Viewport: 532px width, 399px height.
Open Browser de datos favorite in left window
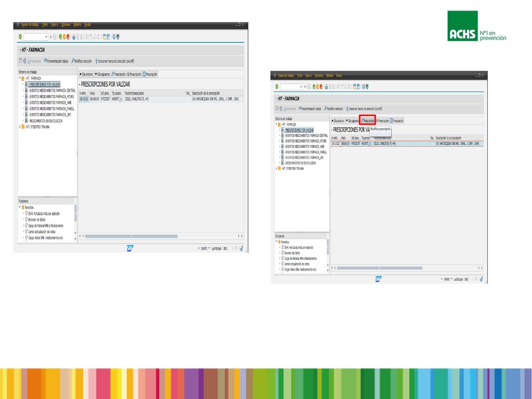point(37,220)
